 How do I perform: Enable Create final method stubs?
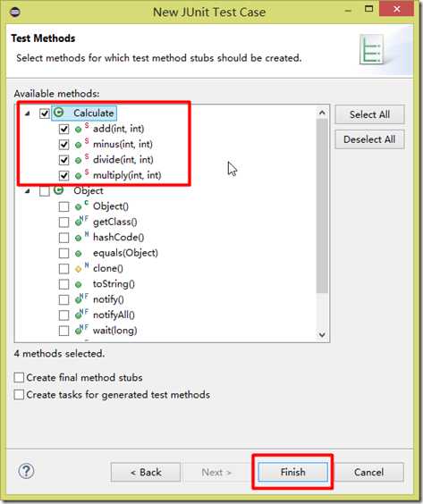[x=19, y=377]
